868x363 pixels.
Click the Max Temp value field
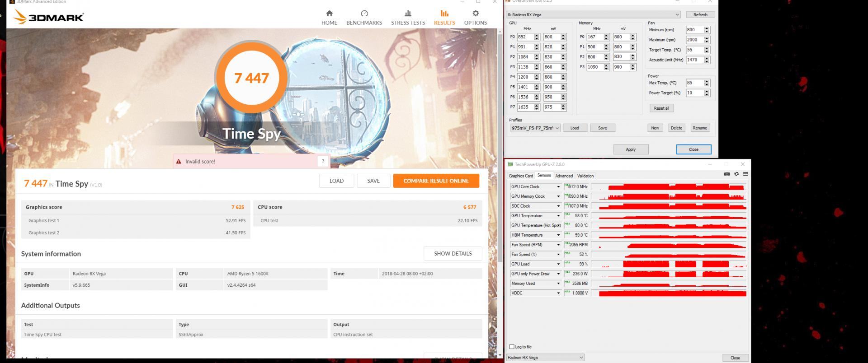tap(694, 83)
